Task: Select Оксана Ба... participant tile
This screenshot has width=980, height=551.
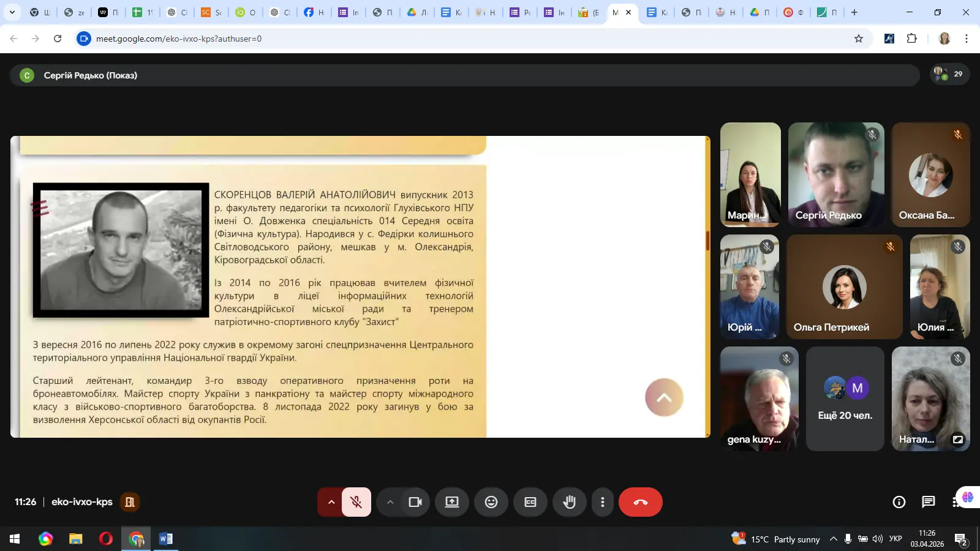Action: [x=931, y=174]
